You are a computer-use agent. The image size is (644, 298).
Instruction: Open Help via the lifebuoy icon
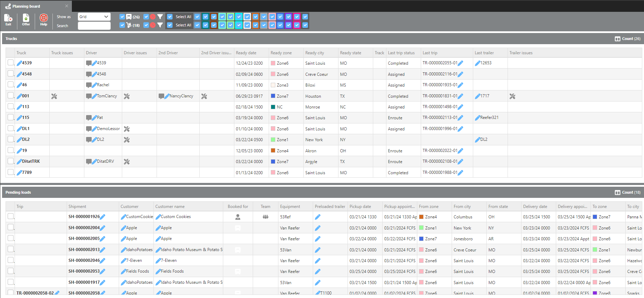click(43, 19)
